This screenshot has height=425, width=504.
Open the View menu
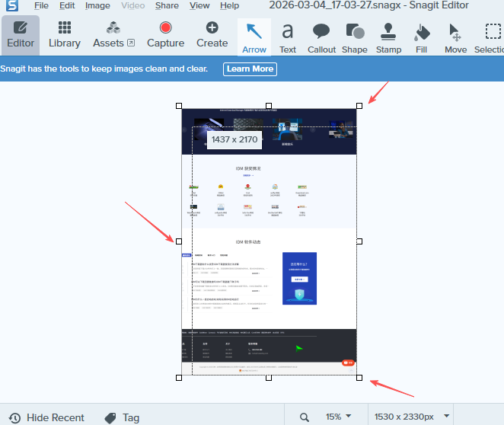[199, 6]
